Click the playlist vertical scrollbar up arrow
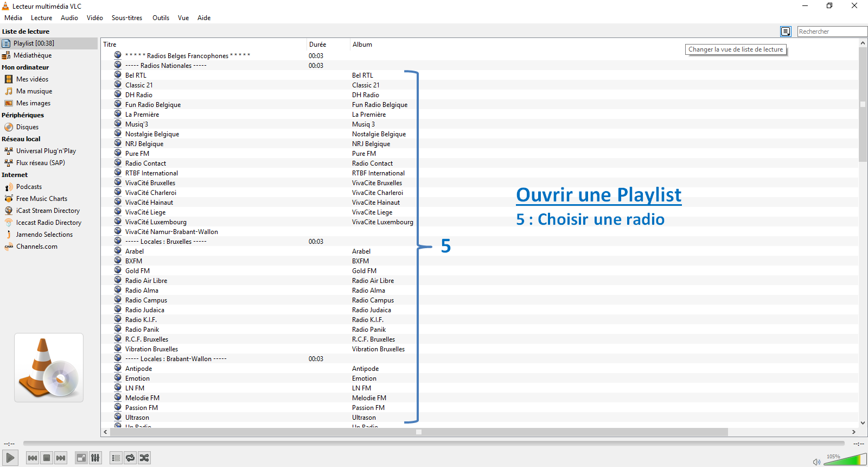 click(x=863, y=43)
